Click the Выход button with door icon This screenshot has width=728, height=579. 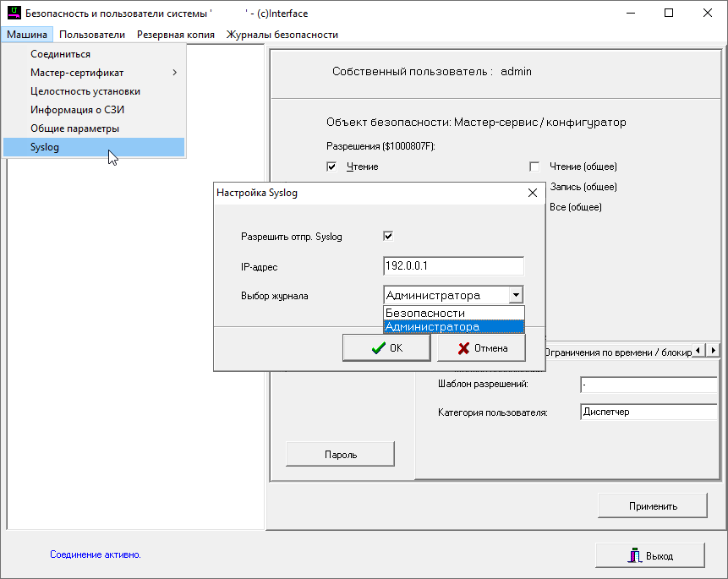[x=649, y=555]
